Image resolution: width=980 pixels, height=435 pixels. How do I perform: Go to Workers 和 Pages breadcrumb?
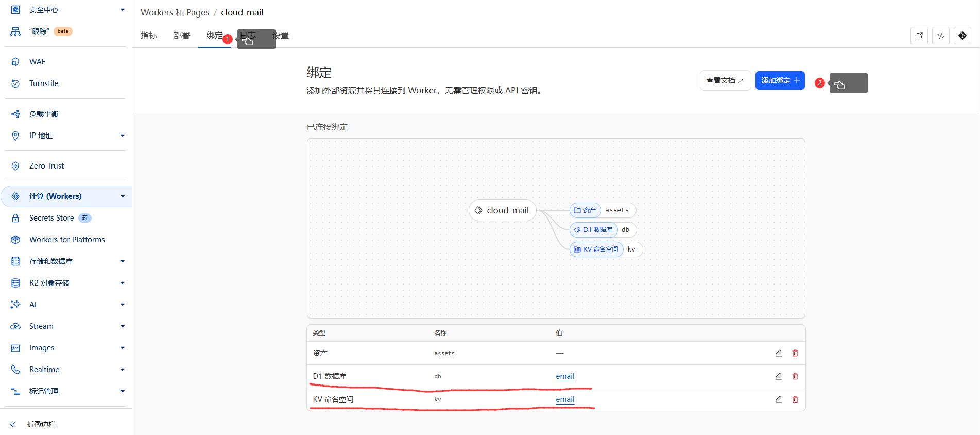pyautogui.click(x=175, y=12)
